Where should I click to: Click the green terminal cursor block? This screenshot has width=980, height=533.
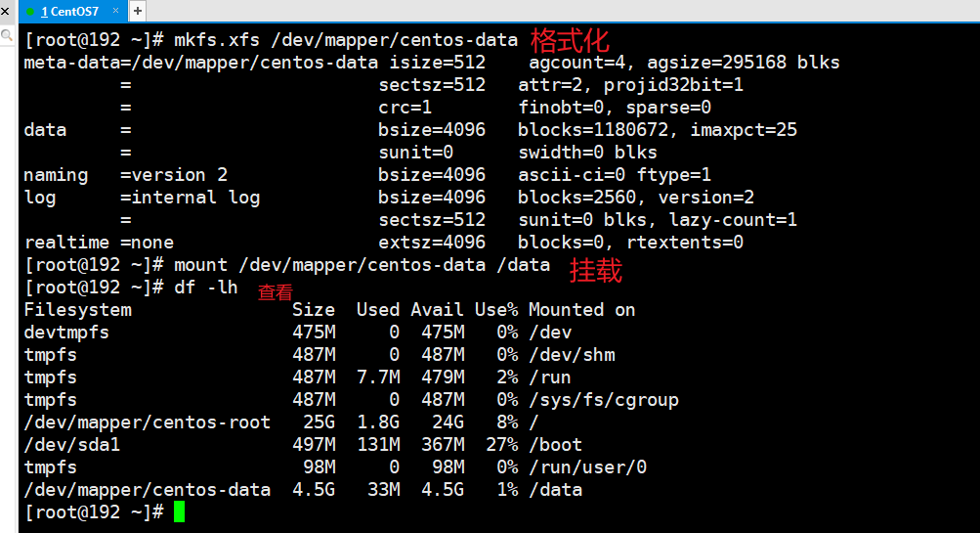[x=179, y=512]
